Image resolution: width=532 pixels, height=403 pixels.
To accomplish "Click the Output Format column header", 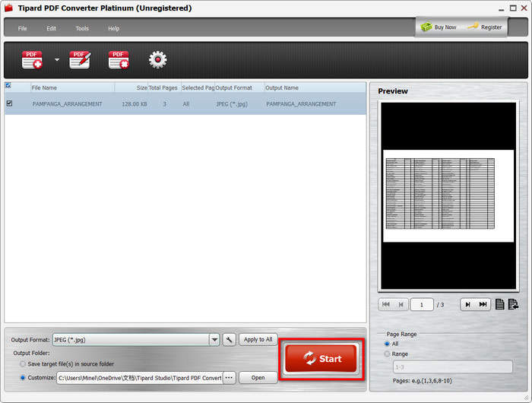I will (240, 87).
